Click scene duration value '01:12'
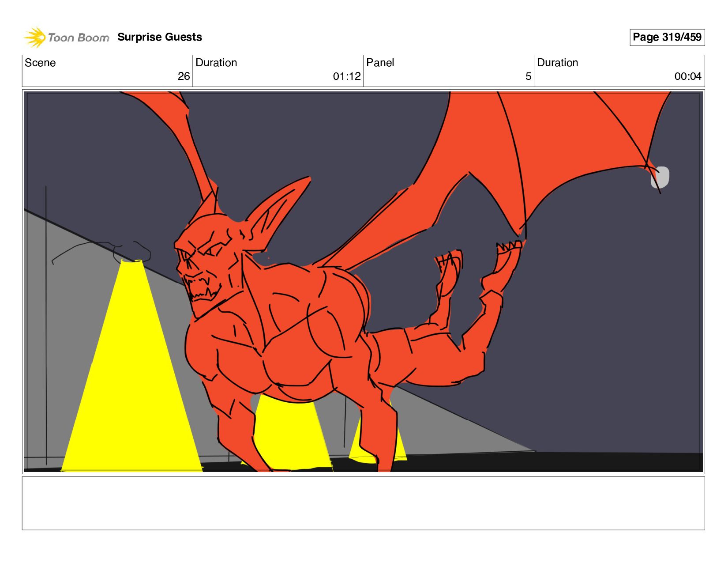The height and width of the screenshot is (563, 728). coord(347,76)
